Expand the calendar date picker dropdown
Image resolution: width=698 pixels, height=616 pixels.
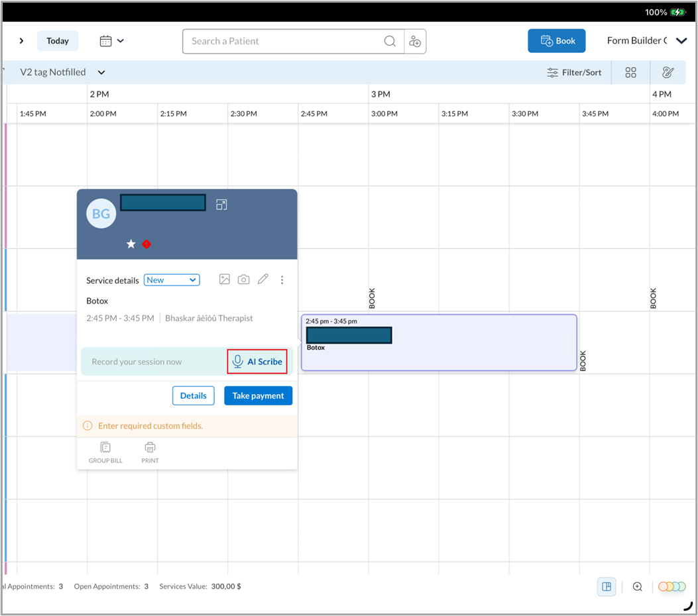(x=112, y=41)
